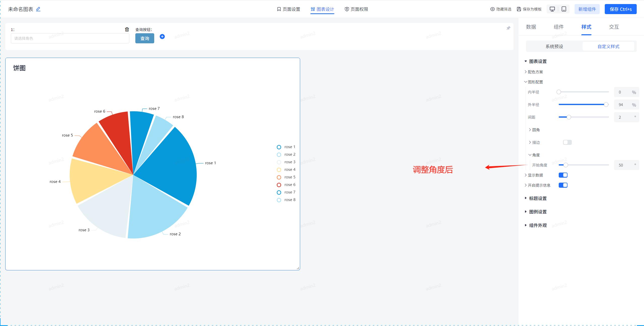
Task: Switch to tablet preview icon
Action: point(564,9)
